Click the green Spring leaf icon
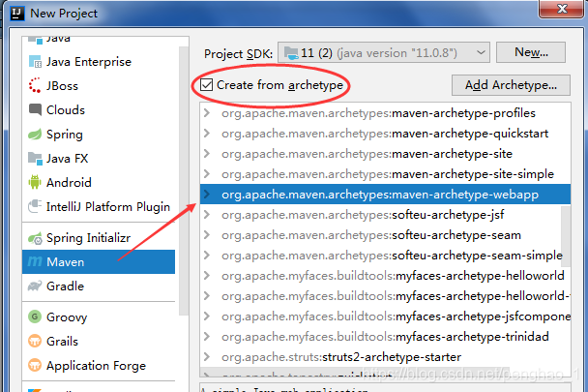 35,134
